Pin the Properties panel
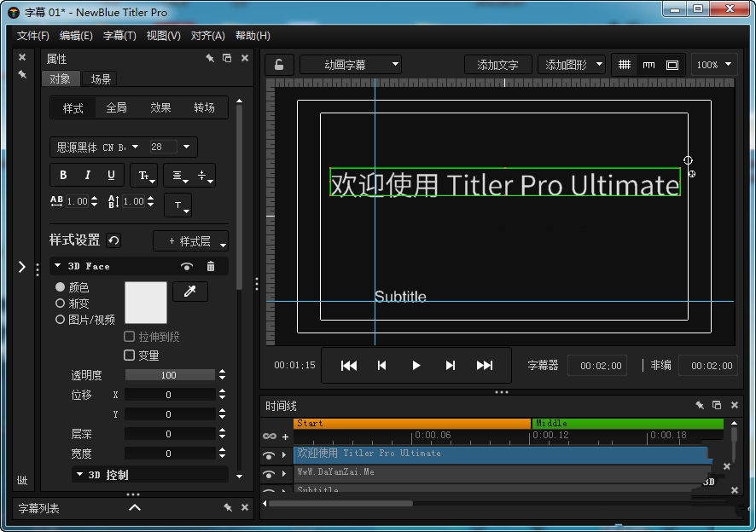756x532 pixels. click(210, 58)
